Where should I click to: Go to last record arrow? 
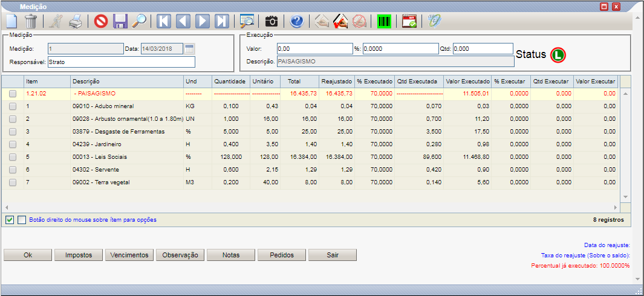221,21
